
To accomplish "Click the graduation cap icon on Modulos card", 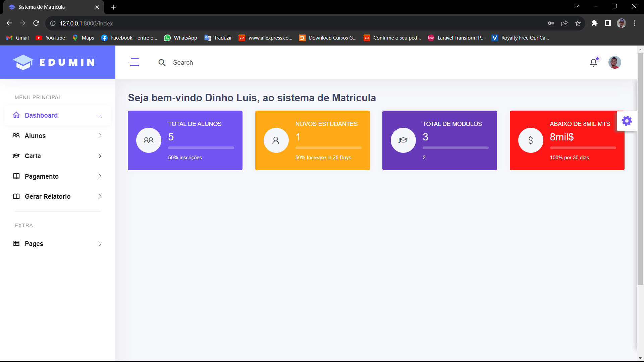I will (x=403, y=140).
